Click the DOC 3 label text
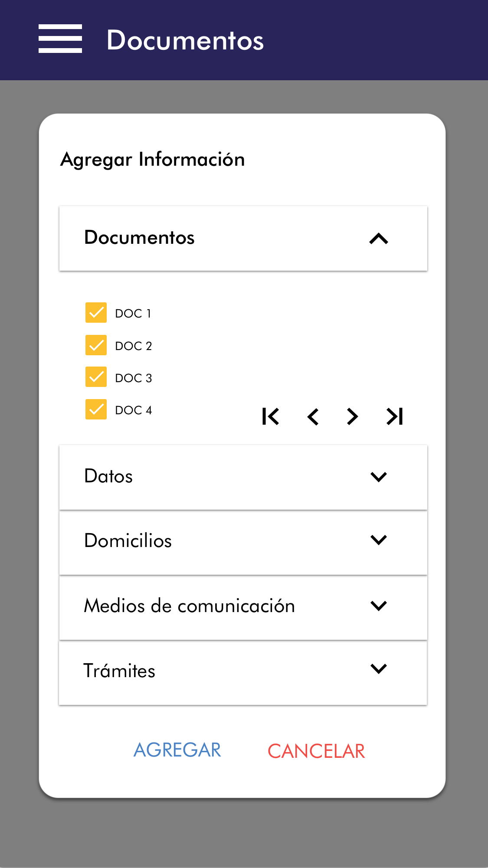 [x=134, y=378]
